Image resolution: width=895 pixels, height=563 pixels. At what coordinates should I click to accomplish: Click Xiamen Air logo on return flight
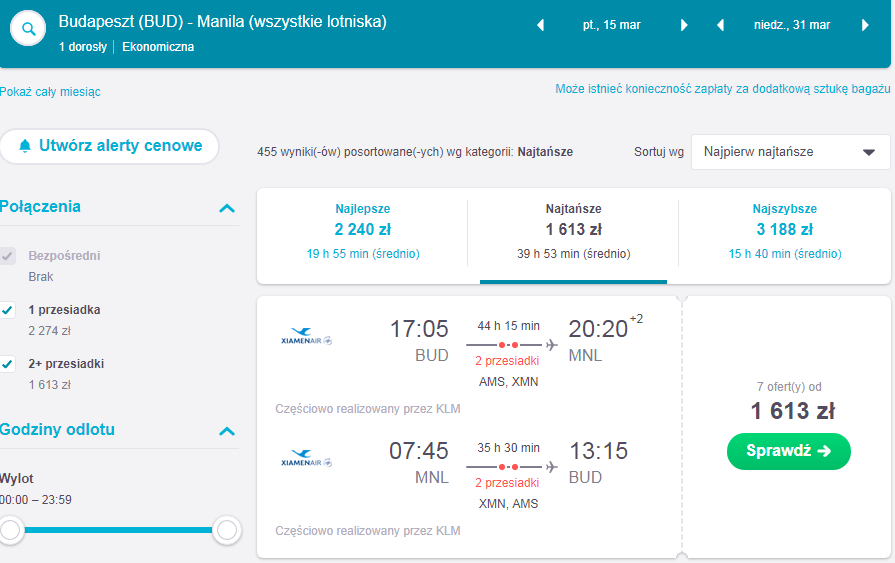[x=307, y=459]
